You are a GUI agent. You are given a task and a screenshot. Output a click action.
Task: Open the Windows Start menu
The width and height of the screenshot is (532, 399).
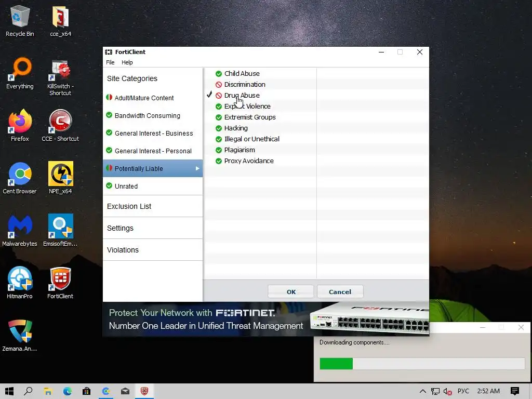(x=9, y=391)
